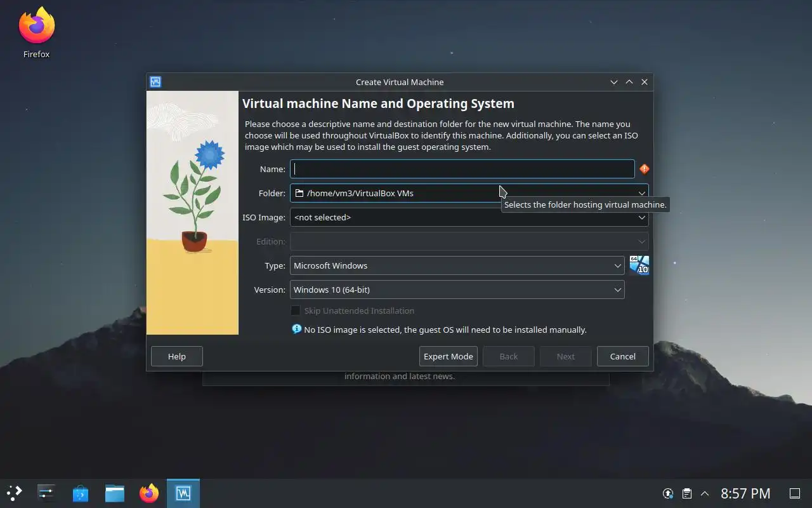Open Firefox from the desktop shortcut
Viewport: 812px width, 508px height.
[x=36, y=33]
